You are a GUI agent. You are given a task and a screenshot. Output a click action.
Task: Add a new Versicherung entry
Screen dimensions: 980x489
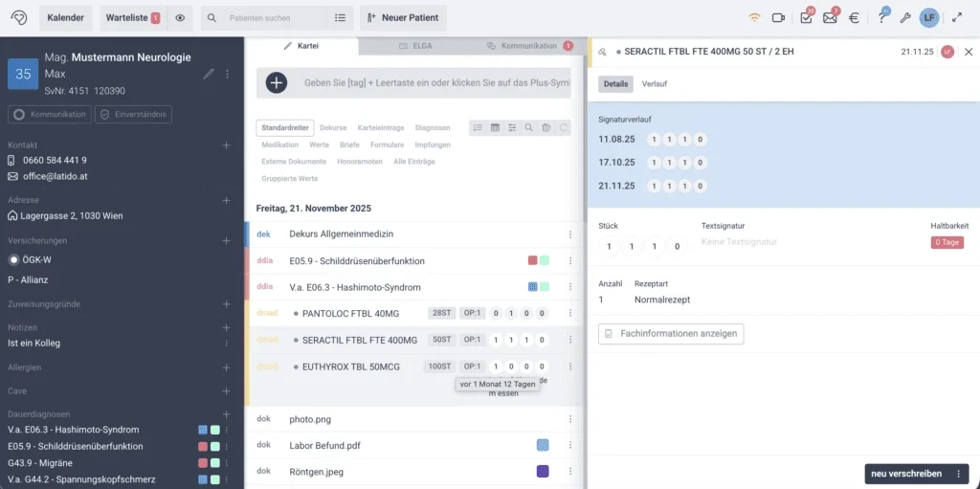tap(226, 240)
